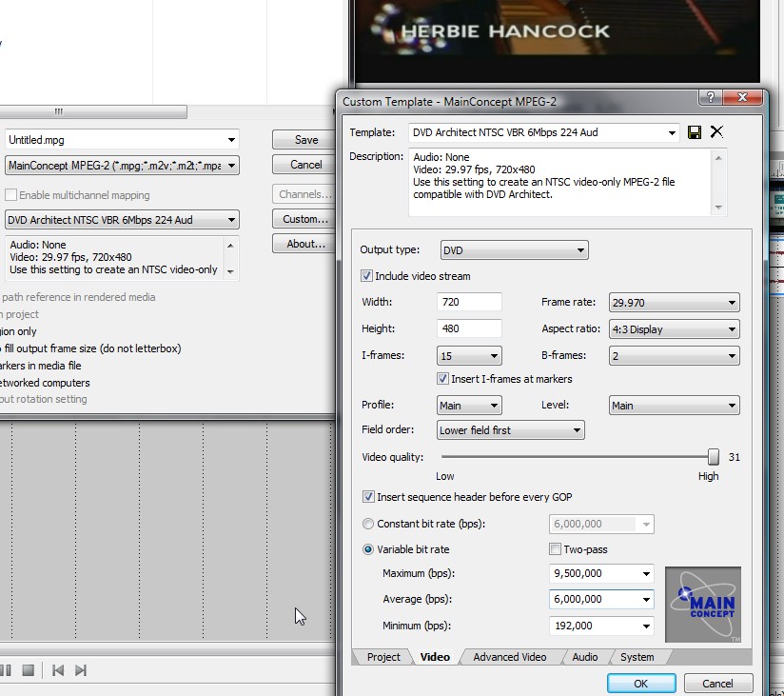Click the Video quality slider handle
Screen dimensions: 784x696
pos(713,457)
